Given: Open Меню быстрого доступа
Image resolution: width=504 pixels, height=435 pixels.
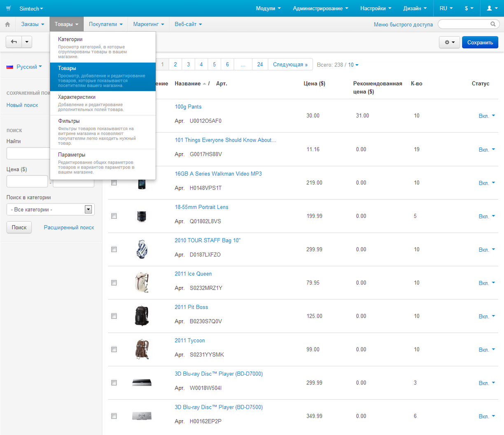Looking at the screenshot, I should pos(403,25).
